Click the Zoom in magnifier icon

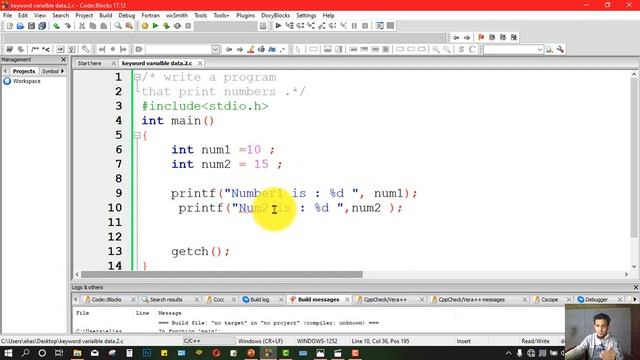436,49
